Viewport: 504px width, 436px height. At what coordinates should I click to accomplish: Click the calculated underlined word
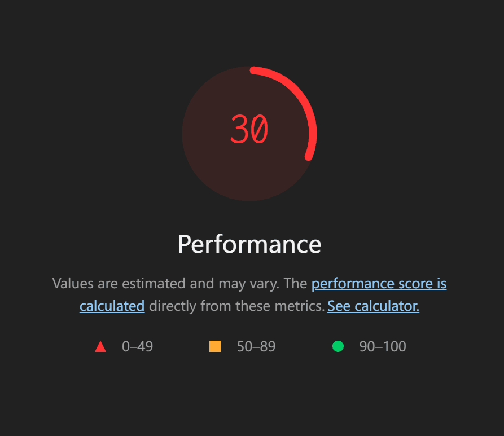pyautogui.click(x=112, y=306)
